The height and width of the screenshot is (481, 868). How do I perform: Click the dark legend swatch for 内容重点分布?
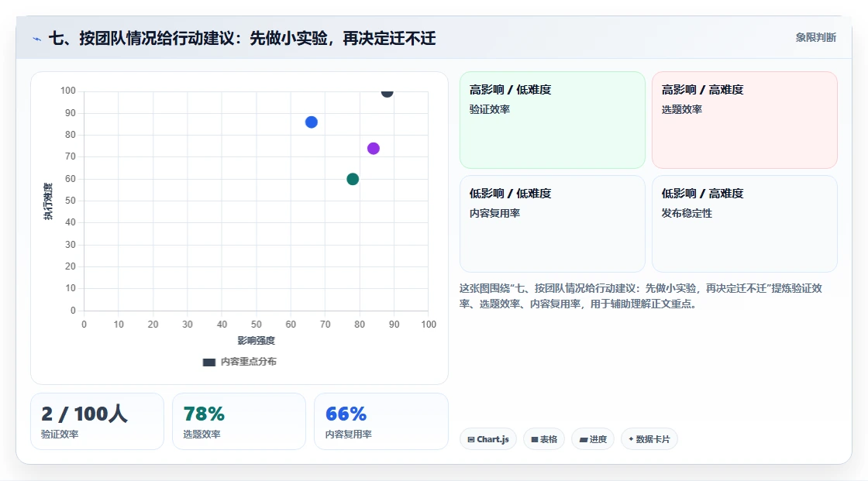(x=208, y=362)
